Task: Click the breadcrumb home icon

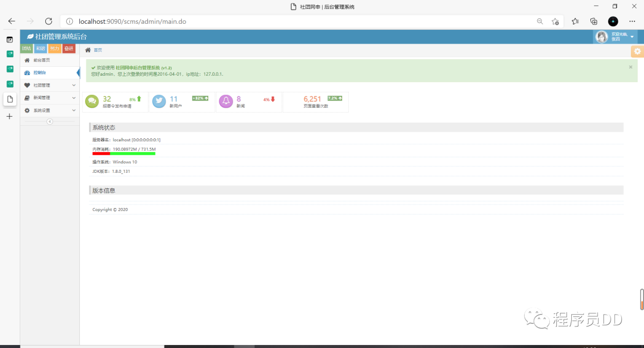Action: pyautogui.click(x=88, y=50)
